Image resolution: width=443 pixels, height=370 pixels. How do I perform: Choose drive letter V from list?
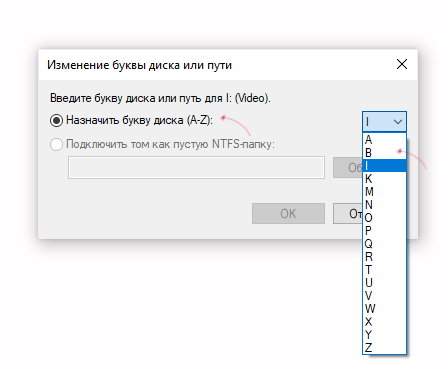(384, 296)
